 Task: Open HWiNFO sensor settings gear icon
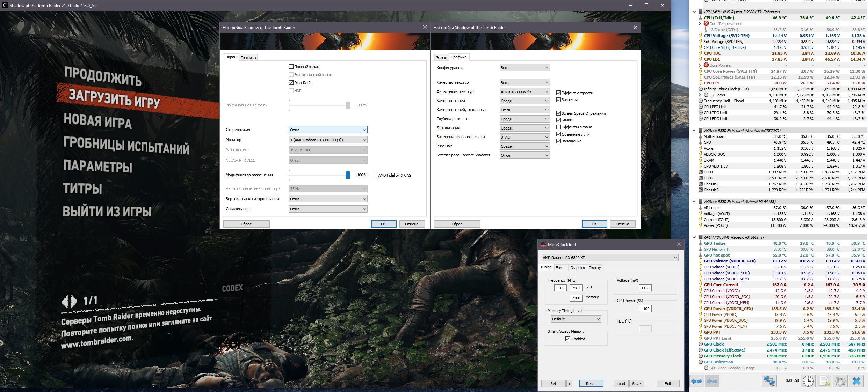point(840,381)
